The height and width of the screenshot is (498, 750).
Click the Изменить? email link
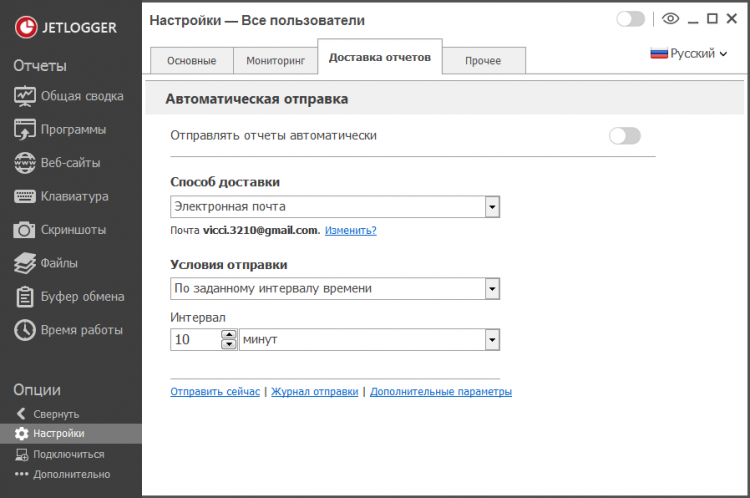[350, 230]
